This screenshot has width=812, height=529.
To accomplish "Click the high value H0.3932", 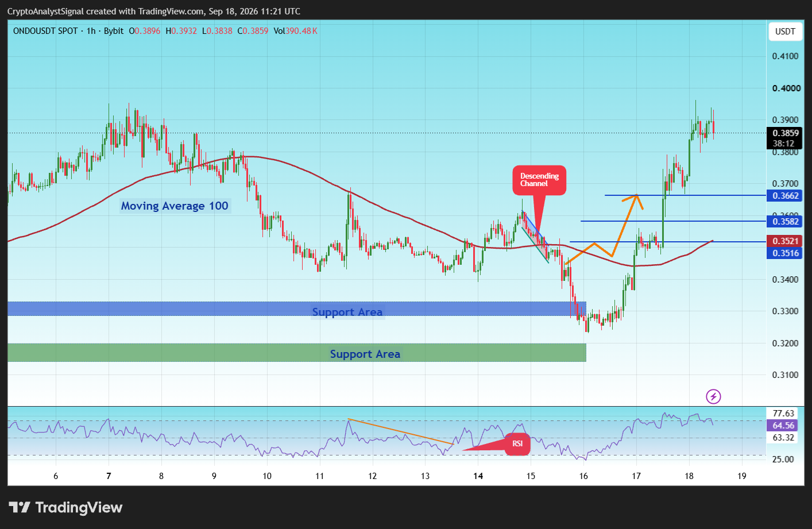I will (x=181, y=31).
